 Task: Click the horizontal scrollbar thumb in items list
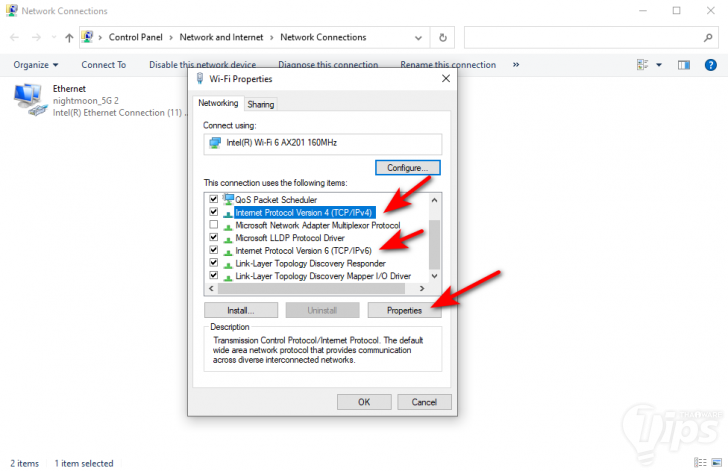tap(312, 288)
